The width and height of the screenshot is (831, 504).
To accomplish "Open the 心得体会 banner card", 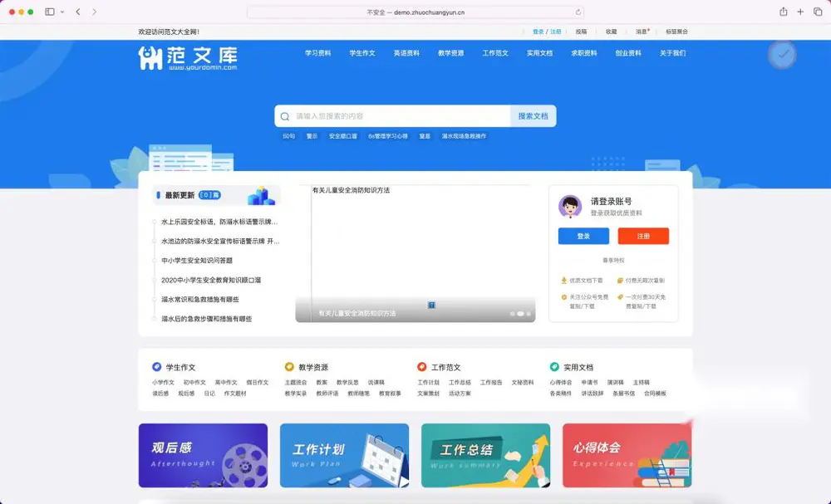I will tap(627, 455).
